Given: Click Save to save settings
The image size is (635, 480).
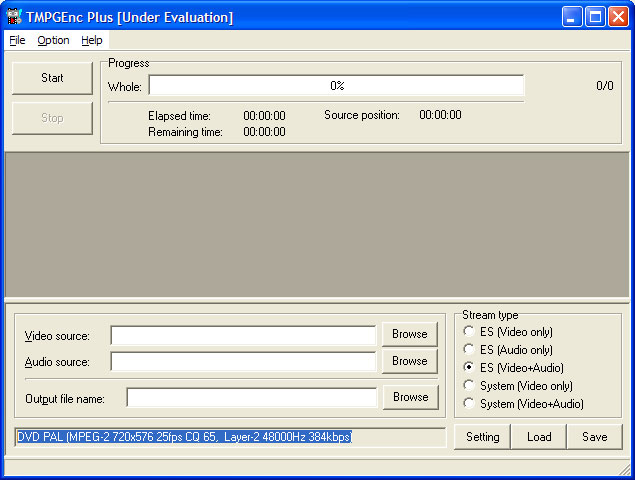Looking at the screenshot, I should (x=595, y=437).
